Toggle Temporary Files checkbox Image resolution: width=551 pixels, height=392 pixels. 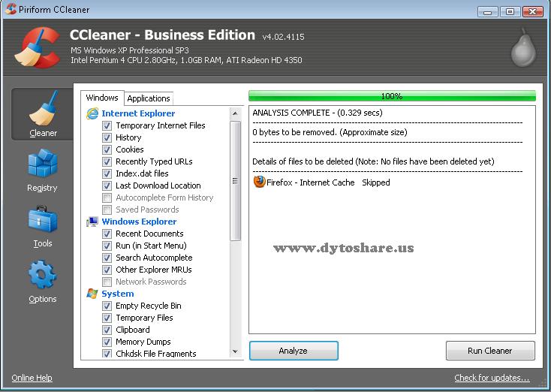[x=107, y=318]
